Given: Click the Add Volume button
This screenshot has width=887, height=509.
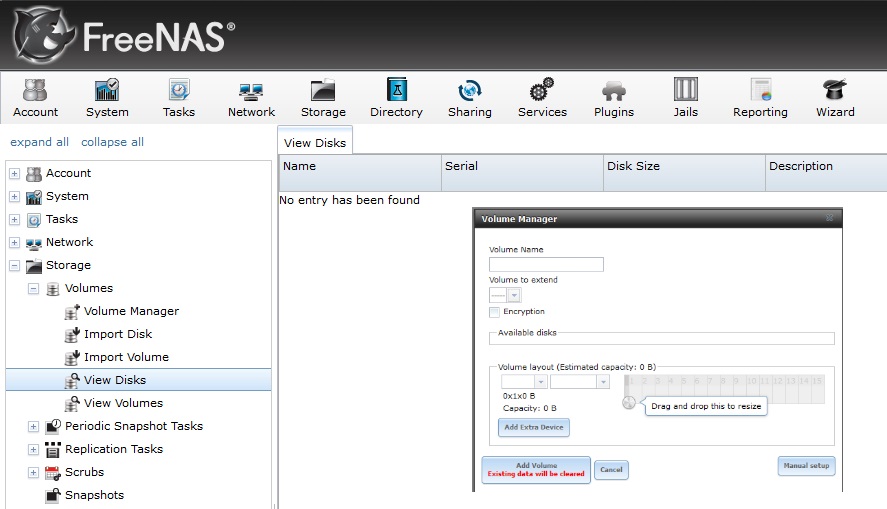Looking at the screenshot, I should [x=536, y=470].
